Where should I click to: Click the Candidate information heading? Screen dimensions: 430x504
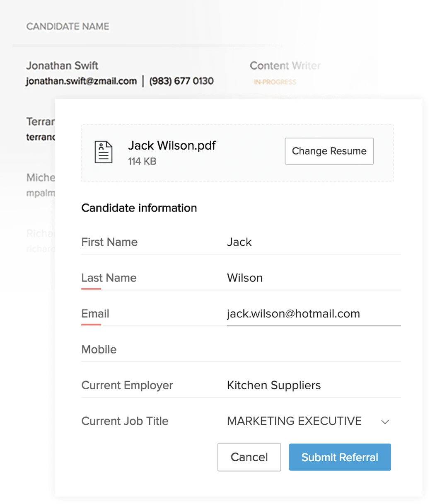coord(139,208)
